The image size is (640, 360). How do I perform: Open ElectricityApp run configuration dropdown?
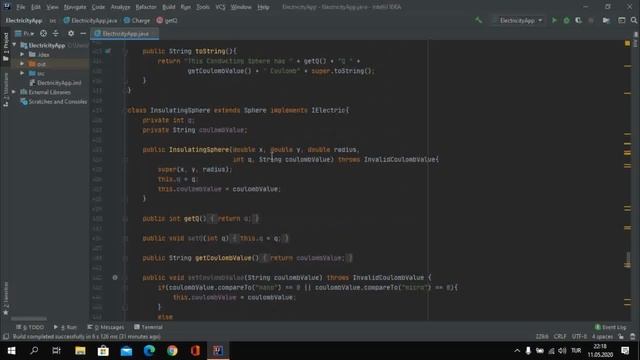tap(518, 20)
